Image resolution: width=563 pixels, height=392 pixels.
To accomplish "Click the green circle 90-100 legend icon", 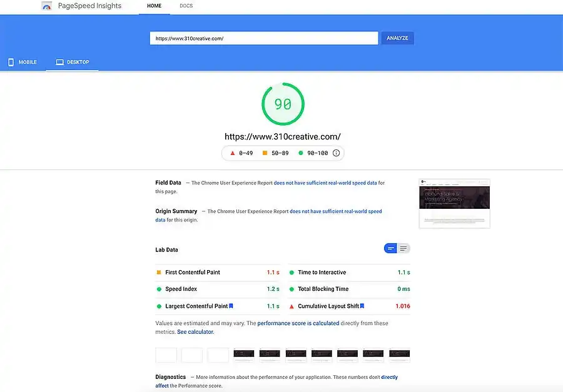I will 301,153.
